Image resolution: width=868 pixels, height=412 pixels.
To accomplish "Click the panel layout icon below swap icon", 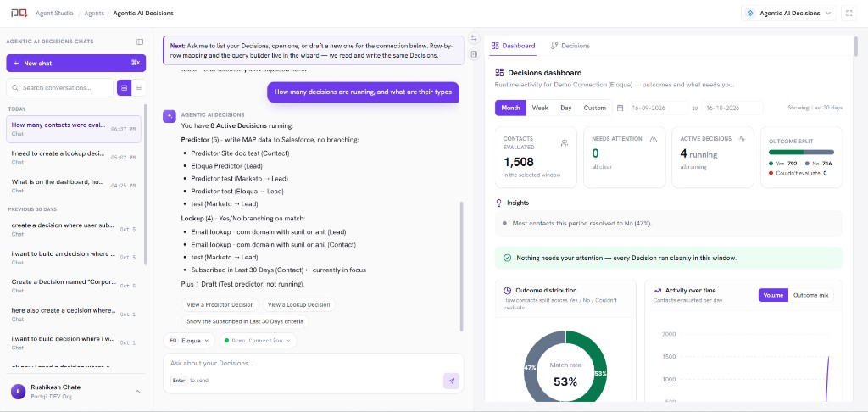I will coord(474,54).
